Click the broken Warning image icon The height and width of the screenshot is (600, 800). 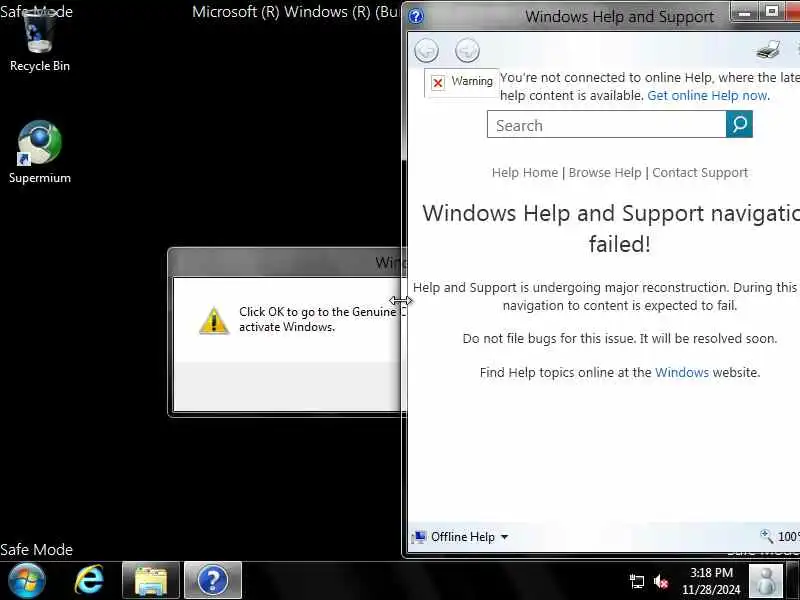(438, 82)
